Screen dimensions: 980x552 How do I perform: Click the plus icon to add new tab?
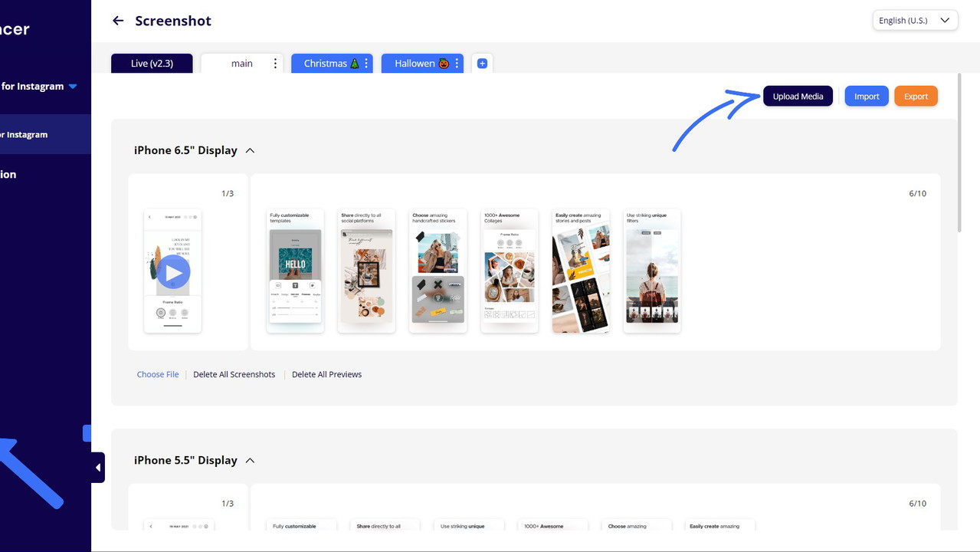click(482, 64)
